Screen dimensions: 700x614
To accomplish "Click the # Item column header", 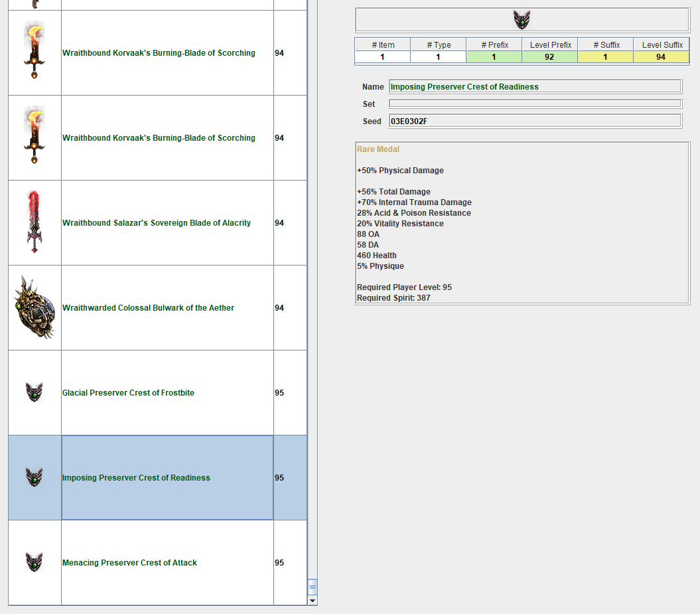I will pos(383,45).
